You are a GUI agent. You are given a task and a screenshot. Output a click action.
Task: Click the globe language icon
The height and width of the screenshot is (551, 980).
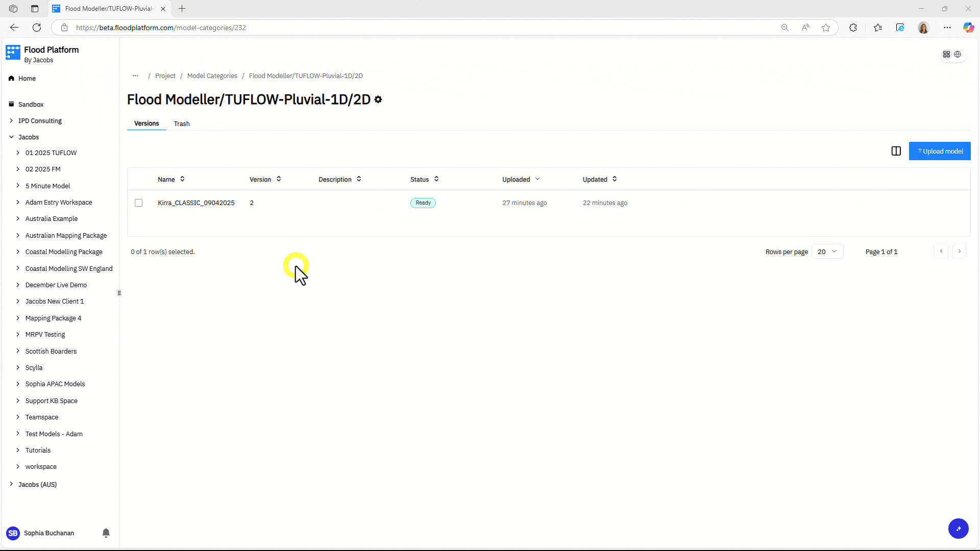(x=958, y=54)
